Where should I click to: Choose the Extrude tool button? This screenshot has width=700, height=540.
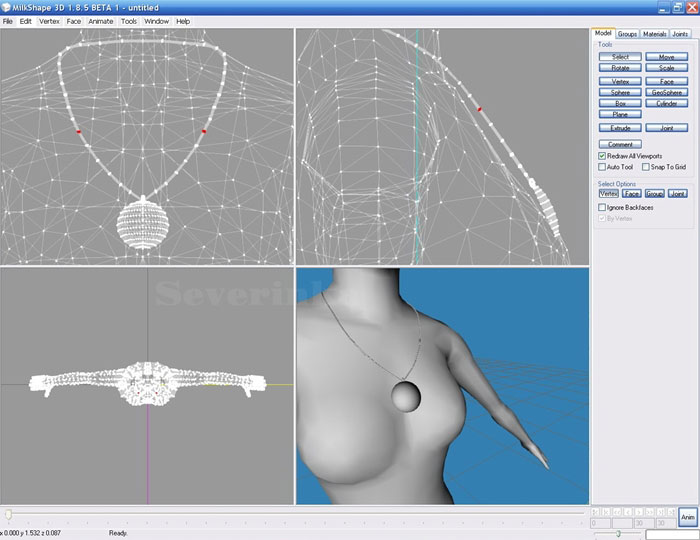tap(620, 128)
